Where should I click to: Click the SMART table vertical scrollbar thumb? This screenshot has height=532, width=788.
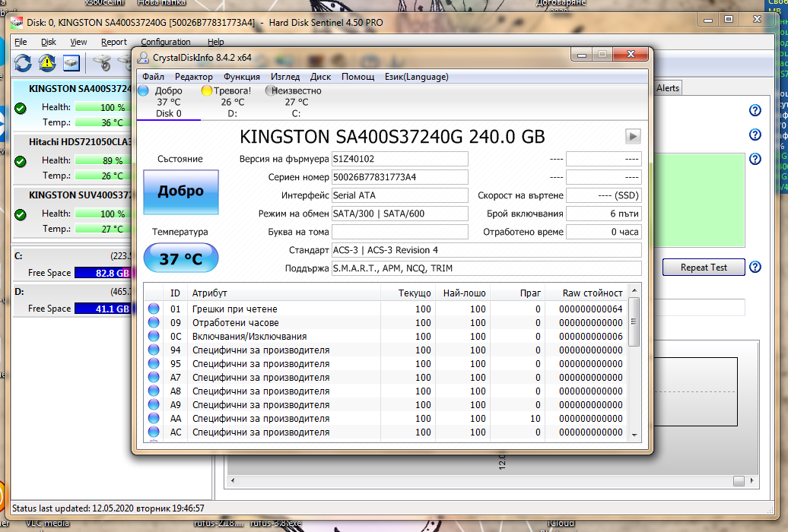(634, 321)
